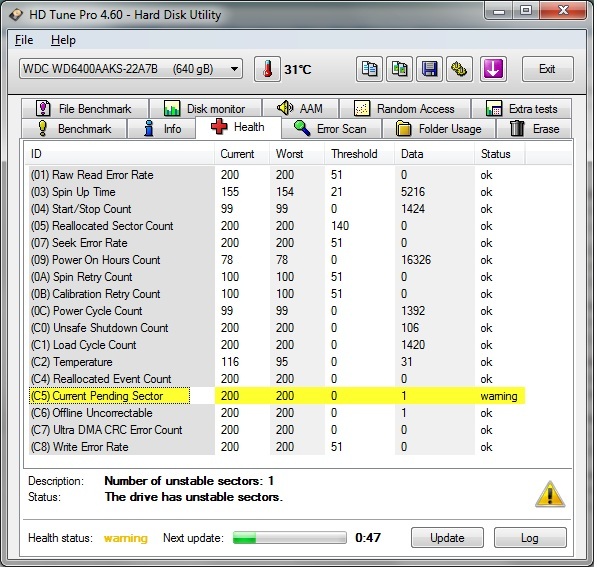The height and width of the screenshot is (569, 597).
Task: Click the thermometer temperature icon
Action: coord(268,69)
